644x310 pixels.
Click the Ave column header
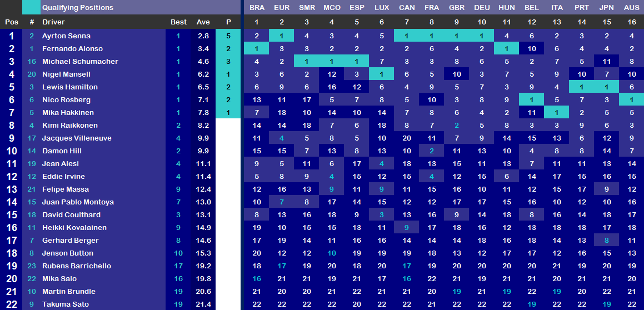coord(203,22)
